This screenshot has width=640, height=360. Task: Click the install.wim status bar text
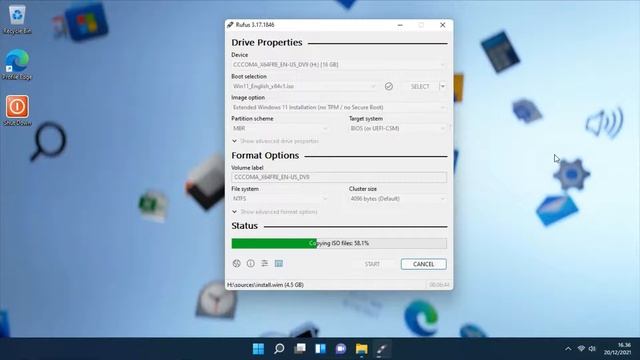pos(265,285)
